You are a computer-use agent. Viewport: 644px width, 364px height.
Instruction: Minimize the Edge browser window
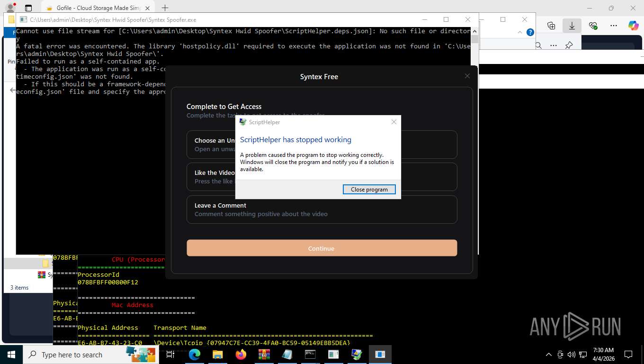coord(590,8)
